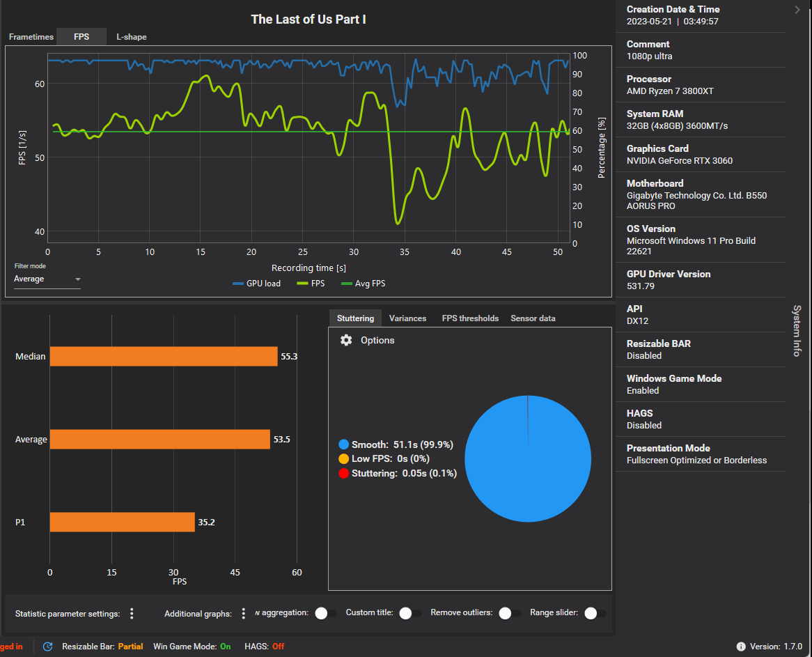Enable the Remove outliers toggle
The width and height of the screenshot is (812, 657).
pos(509,613)
